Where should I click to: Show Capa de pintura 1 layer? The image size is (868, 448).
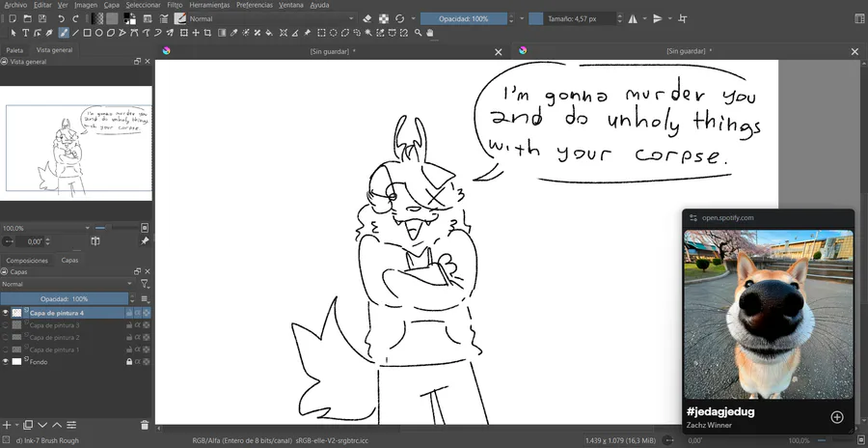pyautogui.click(x=5, y=350)
